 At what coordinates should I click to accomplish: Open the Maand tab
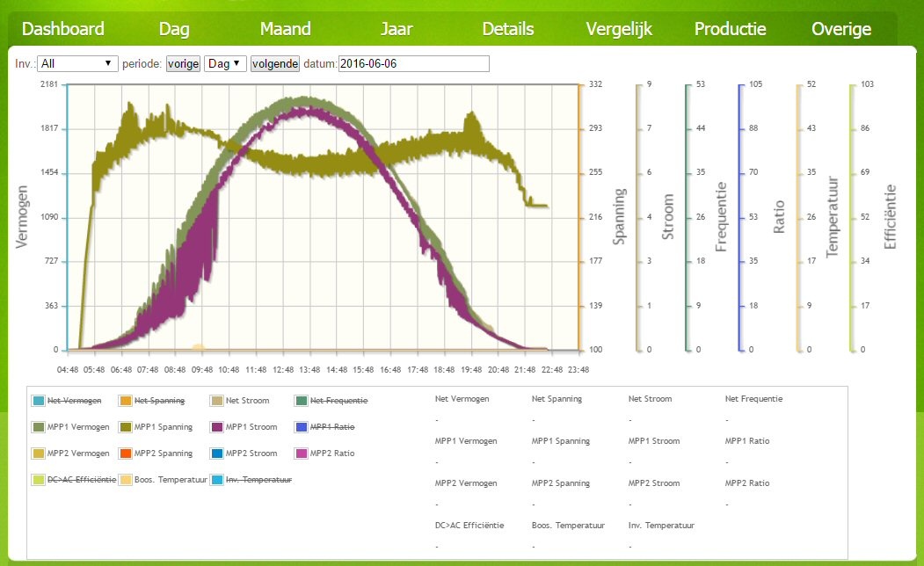point(285,29)
